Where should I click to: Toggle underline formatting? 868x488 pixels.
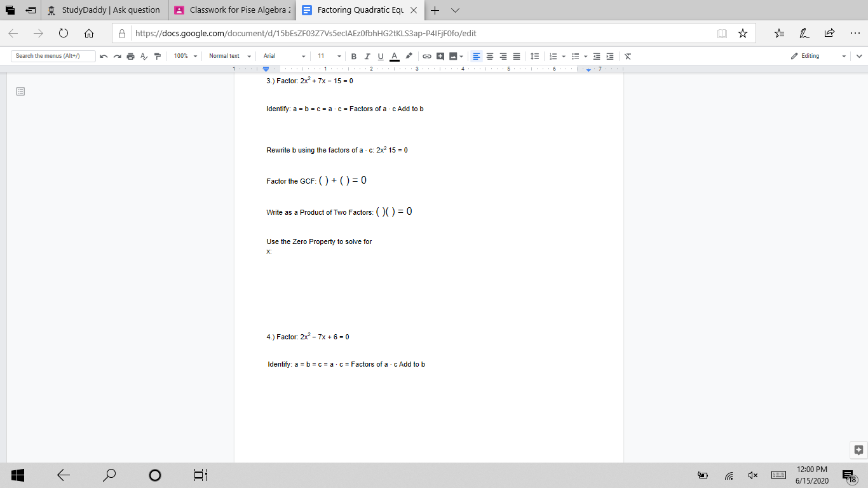tap(381, 56)
